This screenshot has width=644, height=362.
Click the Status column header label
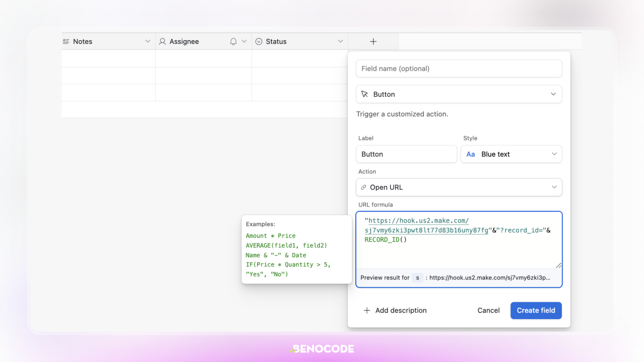pyautogui.click(x=276, y=41)
